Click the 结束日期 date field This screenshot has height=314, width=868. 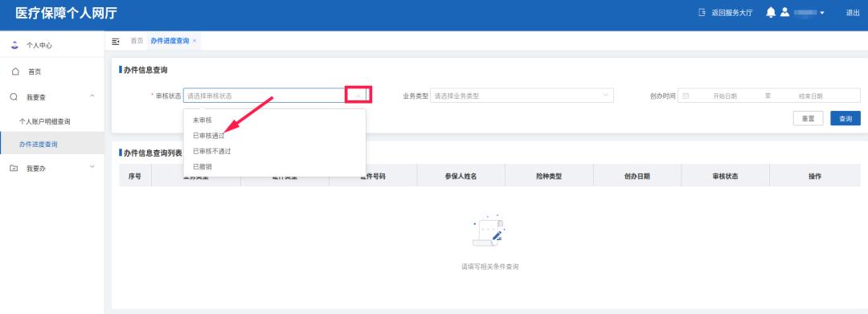810,96
